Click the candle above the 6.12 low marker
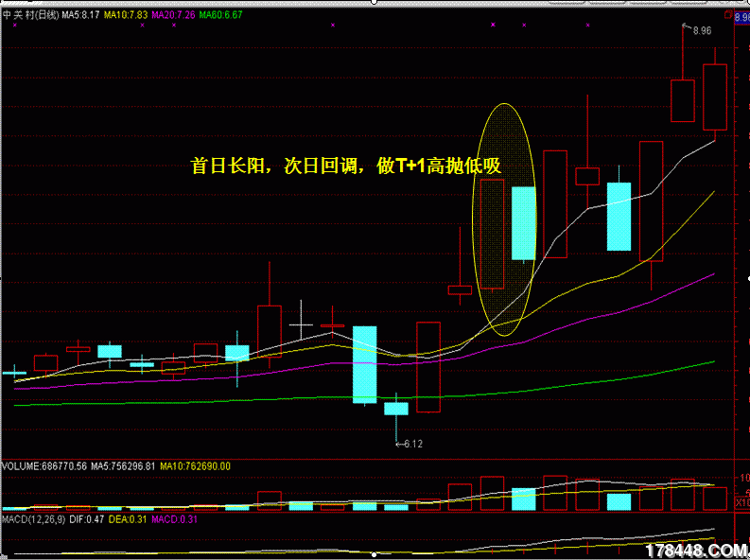 pos(395,409)
